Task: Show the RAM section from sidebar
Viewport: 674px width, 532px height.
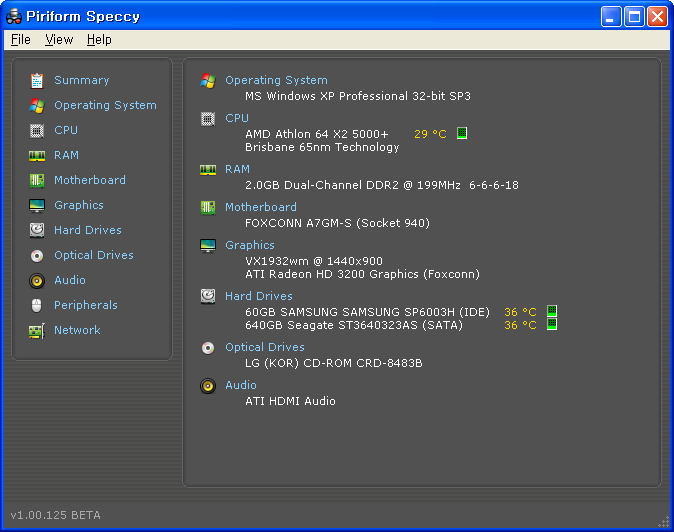Action: click(x=66, y=155)
